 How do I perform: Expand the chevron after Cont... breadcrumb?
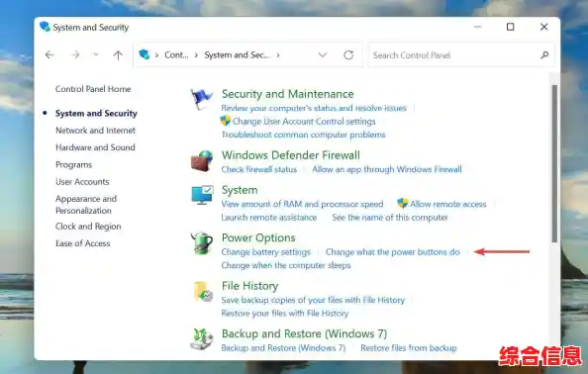click(x=197, y=55)
